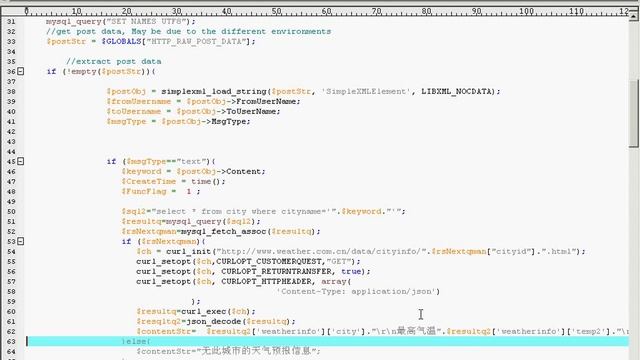
Task: Click line number 54 in the gutter
Action: pyautogui.click(x=11, y=251)
